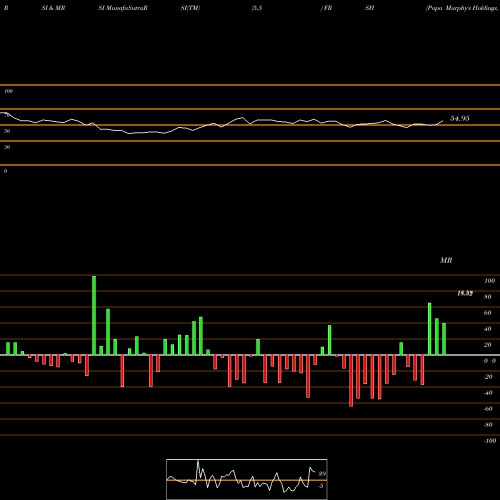Click the -60 label on MR right axis
Screen dimensions: 500x500
pos(488,409)
